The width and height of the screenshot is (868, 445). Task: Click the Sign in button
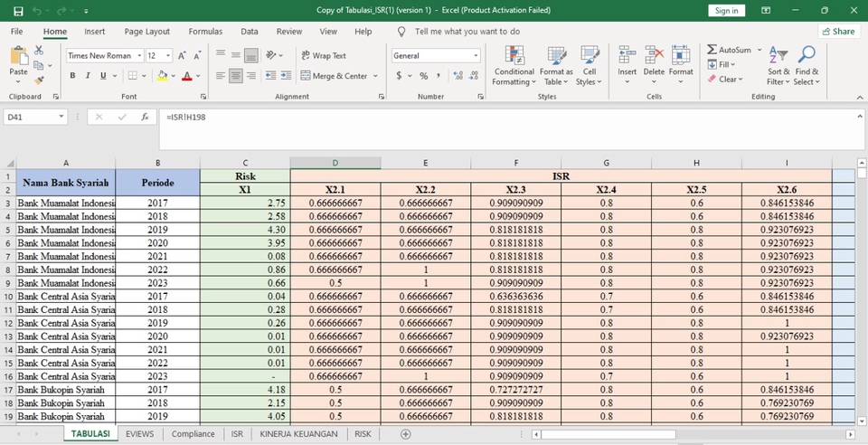click(726, 11)
